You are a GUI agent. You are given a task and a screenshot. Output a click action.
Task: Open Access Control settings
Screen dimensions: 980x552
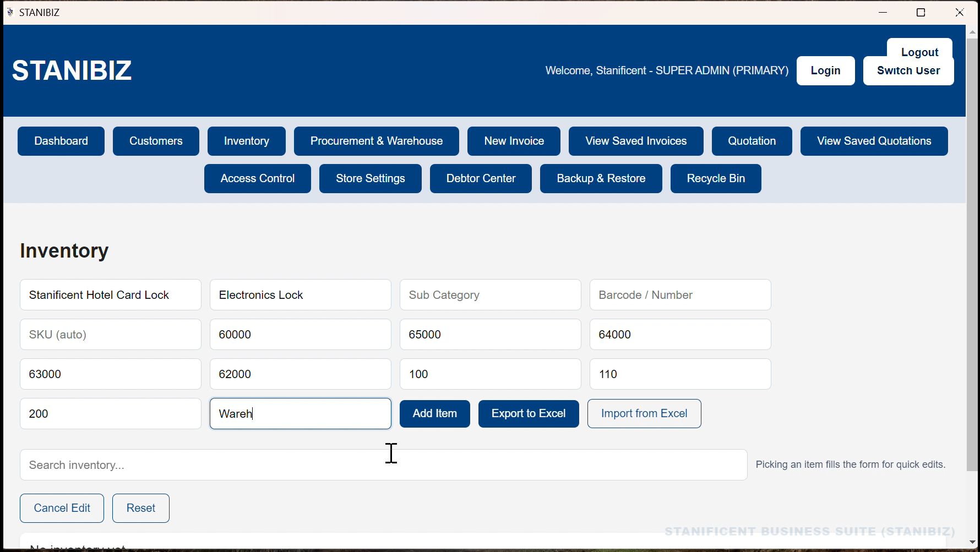(x=257, y=178)
